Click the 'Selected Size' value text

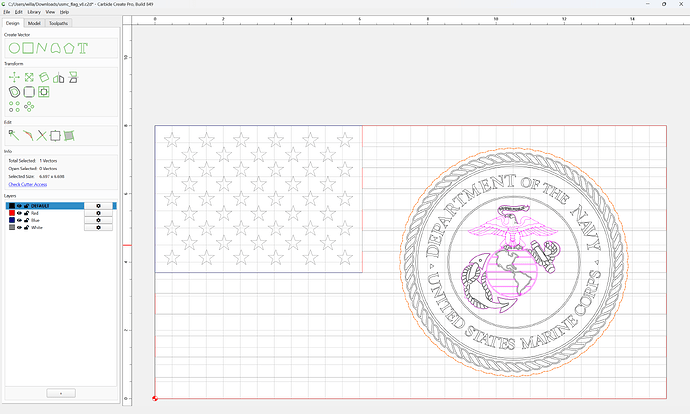pos(52,176)
